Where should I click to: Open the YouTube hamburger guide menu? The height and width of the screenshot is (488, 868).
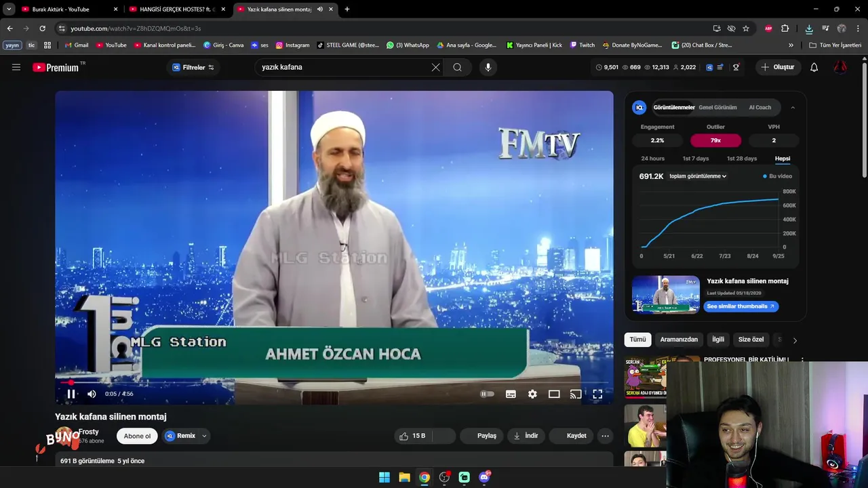(x=16, y=67)
